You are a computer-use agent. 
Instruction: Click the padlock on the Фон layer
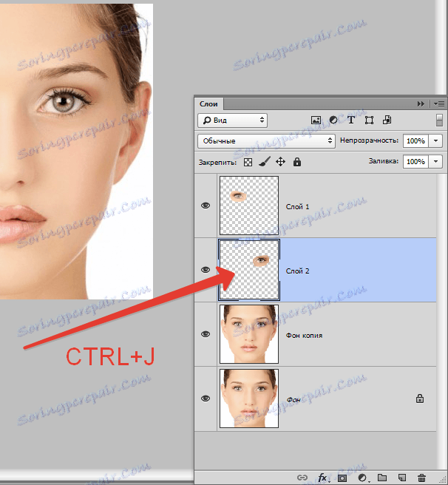click(419, 398)
